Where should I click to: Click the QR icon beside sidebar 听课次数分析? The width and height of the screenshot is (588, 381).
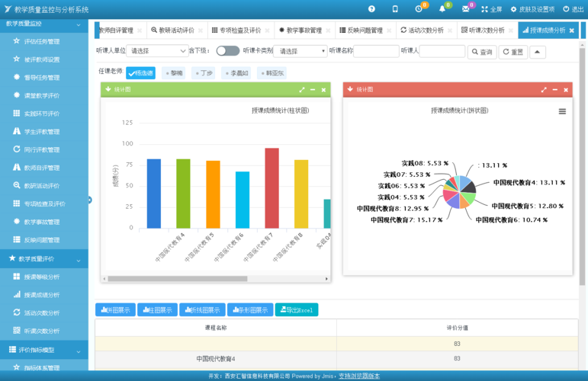(17, 331)
